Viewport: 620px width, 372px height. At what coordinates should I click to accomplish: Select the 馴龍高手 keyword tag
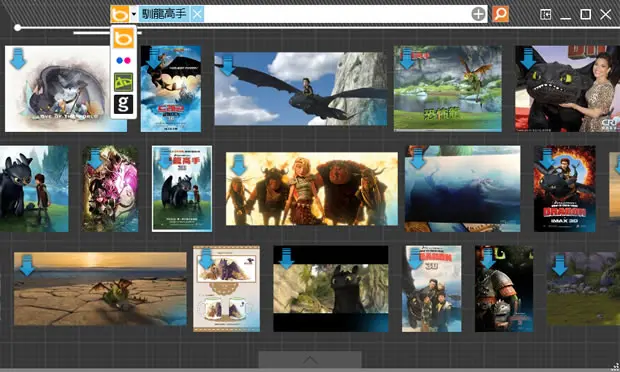coord(164,14)
